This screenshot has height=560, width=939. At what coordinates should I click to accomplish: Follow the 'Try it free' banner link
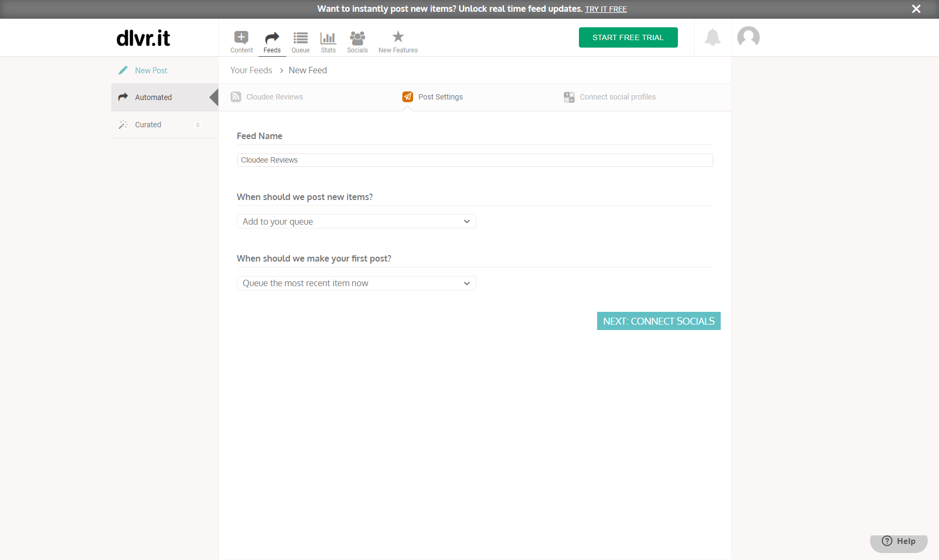pyautogui.click(x=606, y=9)
